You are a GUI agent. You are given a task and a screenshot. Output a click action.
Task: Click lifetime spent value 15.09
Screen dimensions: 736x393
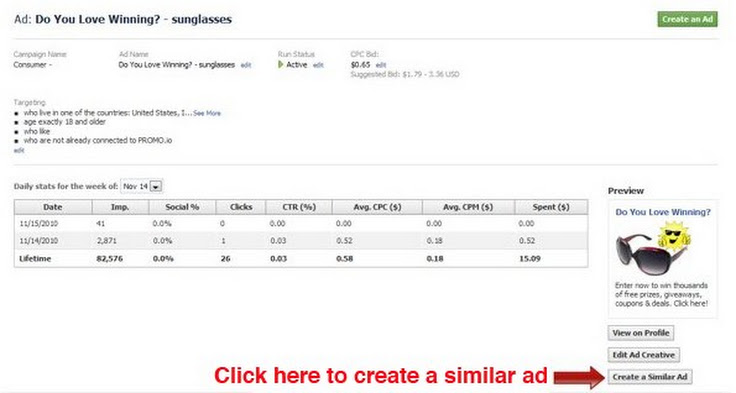point(529,259)
